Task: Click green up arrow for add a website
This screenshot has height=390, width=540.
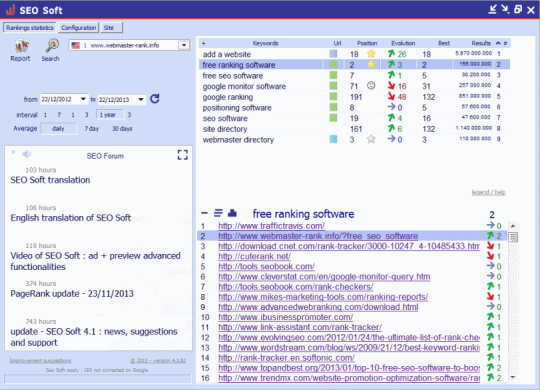Action: click(x=391, y=54)
